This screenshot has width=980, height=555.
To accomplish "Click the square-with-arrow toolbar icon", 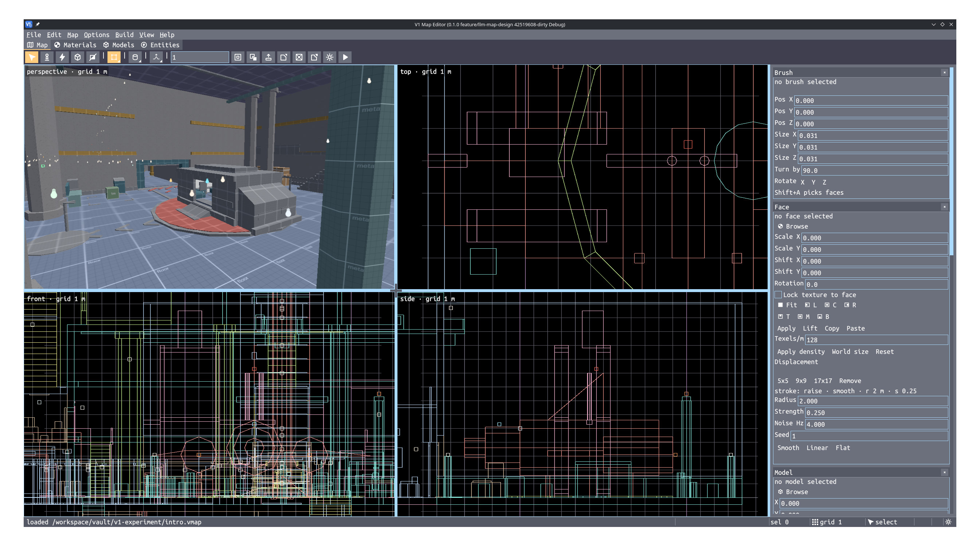I will point(314,57).
